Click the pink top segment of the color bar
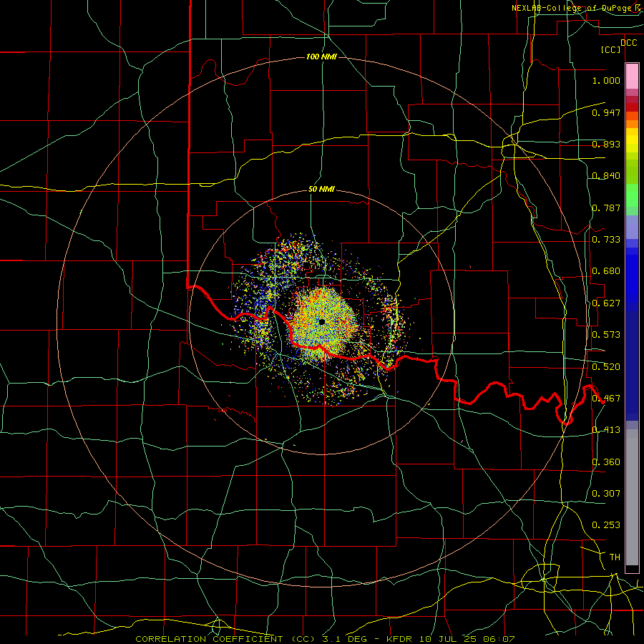The height and width of the screenshot is (644, 644). tap(632, 77)
